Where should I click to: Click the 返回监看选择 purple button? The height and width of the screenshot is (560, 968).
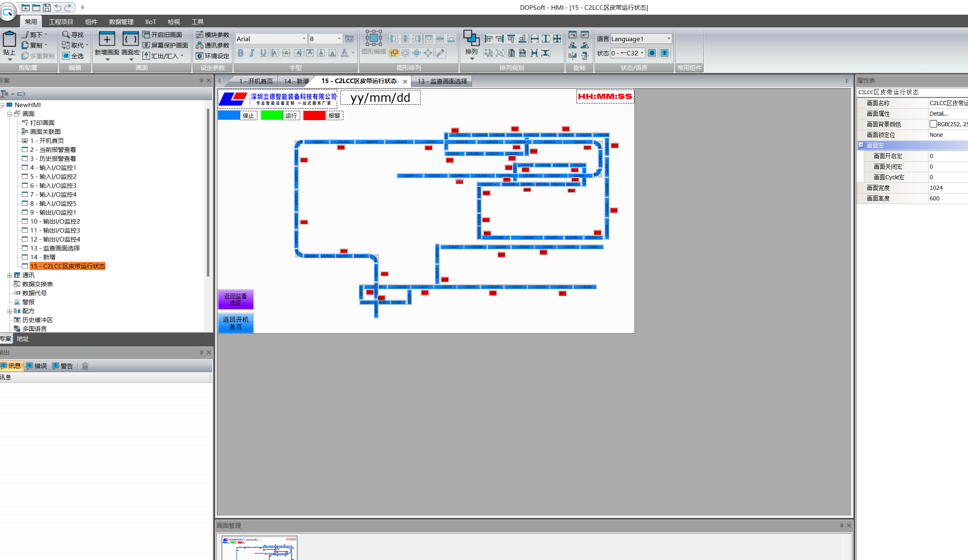(235, 299)
